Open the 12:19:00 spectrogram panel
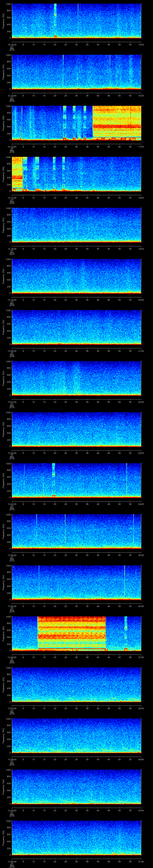Image resolution: width=153 pixels, height=868 pixels. point(77,276)
